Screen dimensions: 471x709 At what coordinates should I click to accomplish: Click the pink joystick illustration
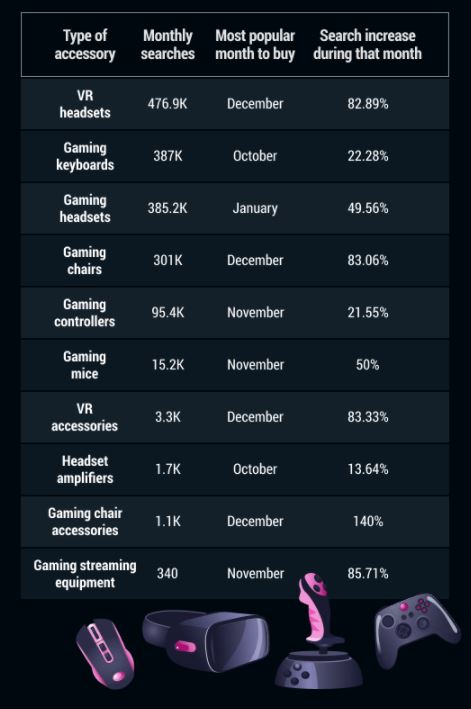[x=319, y=630]
